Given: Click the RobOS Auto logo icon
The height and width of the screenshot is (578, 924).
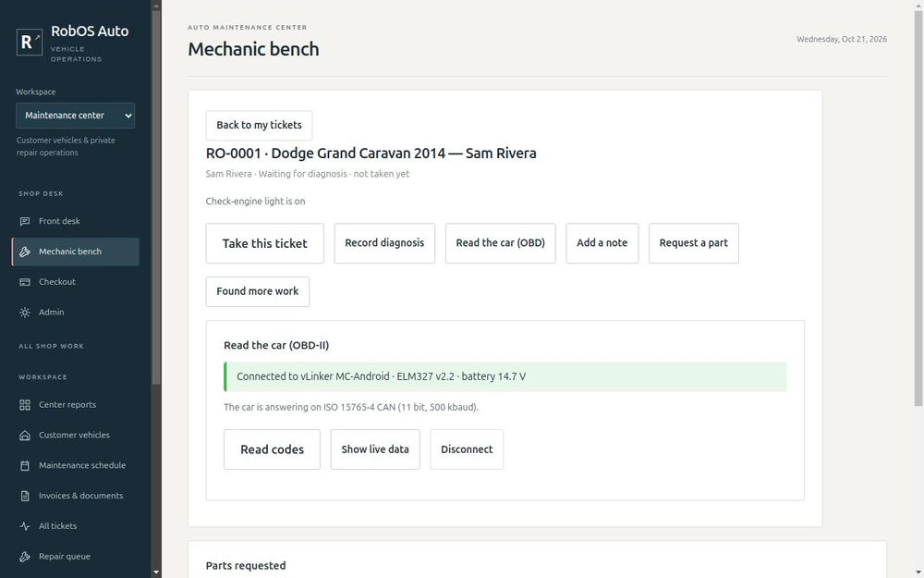Looking at the screenshot, I should (x=30, y=42).
